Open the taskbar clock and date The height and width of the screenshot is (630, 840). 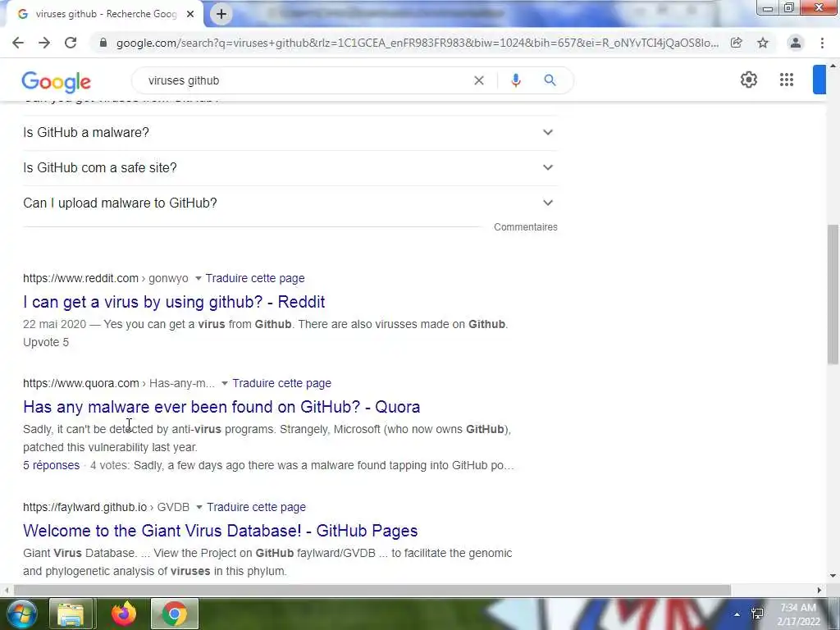pyautogui.click(x=798, y=614)
